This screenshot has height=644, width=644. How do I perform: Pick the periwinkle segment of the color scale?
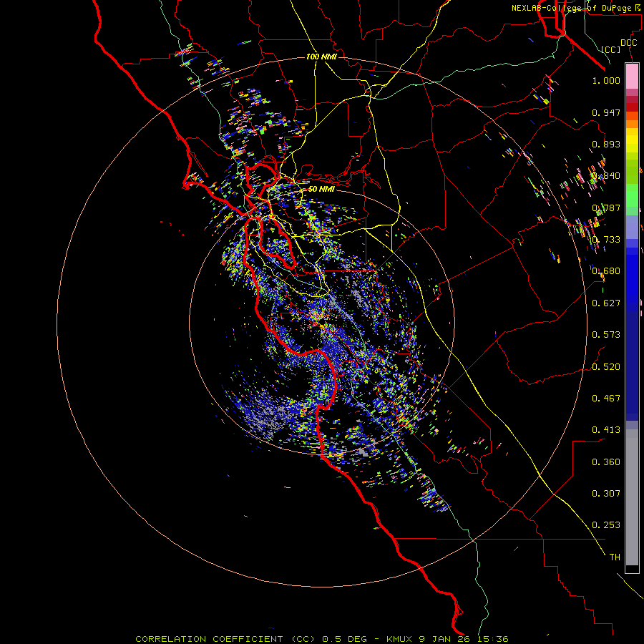click(632, 227)
